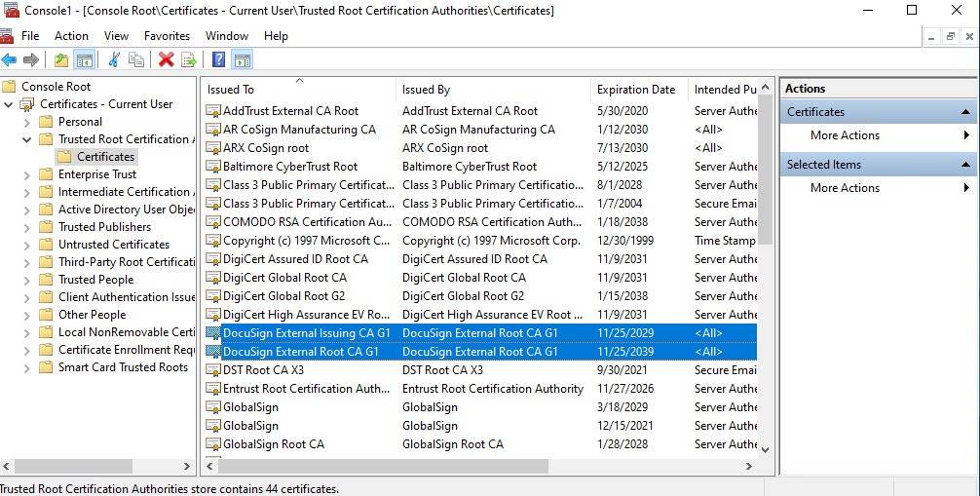Click the Back arrow toolbar button

[9, 60]
